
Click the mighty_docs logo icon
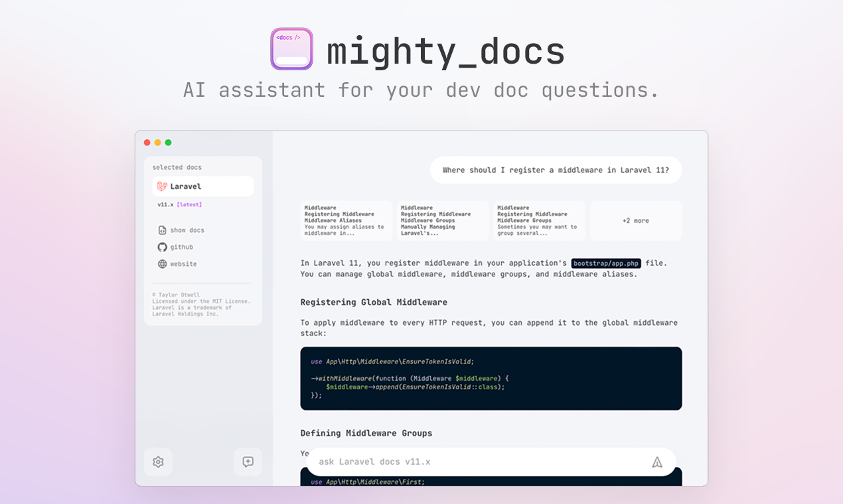coord(291,49)
